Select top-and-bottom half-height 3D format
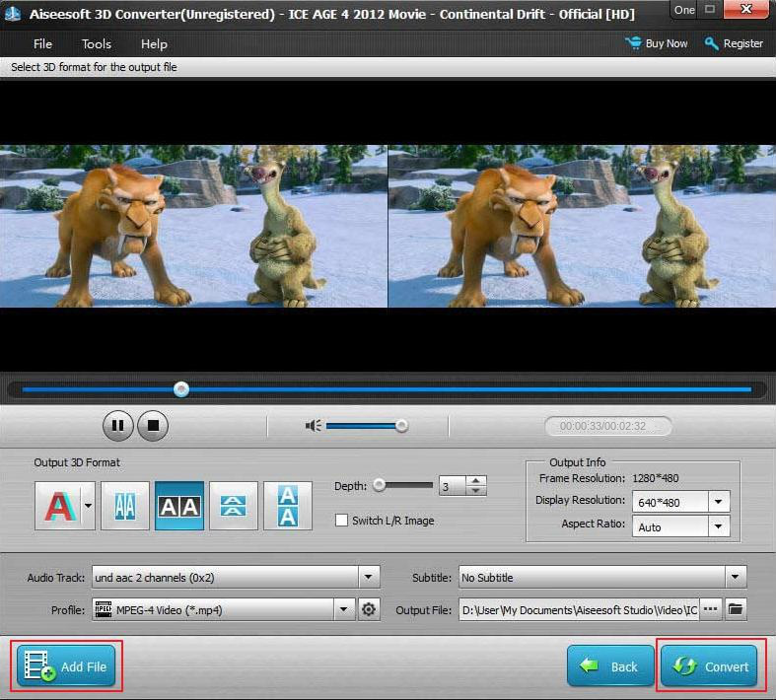 tap(234, 506)
